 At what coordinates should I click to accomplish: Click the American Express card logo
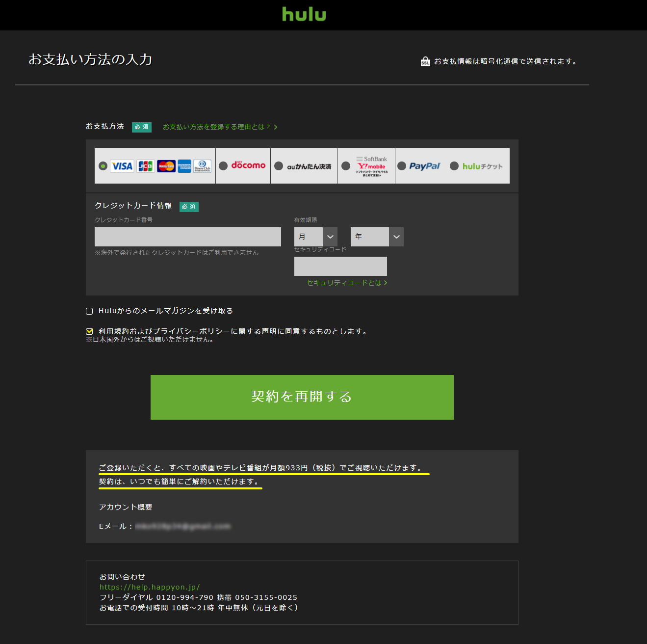click(184, 166)
